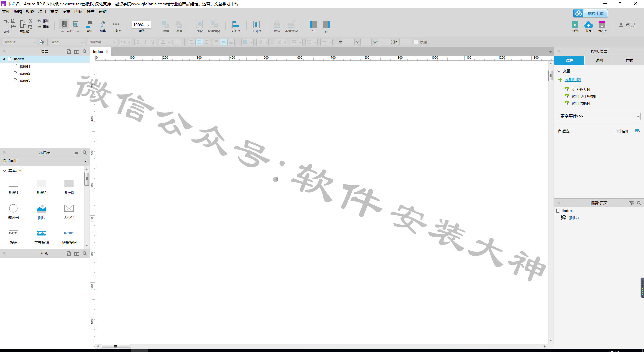Click the 撤销 undo arrow
This screenshot has height=352, width=644.
[x=39, y=21]
